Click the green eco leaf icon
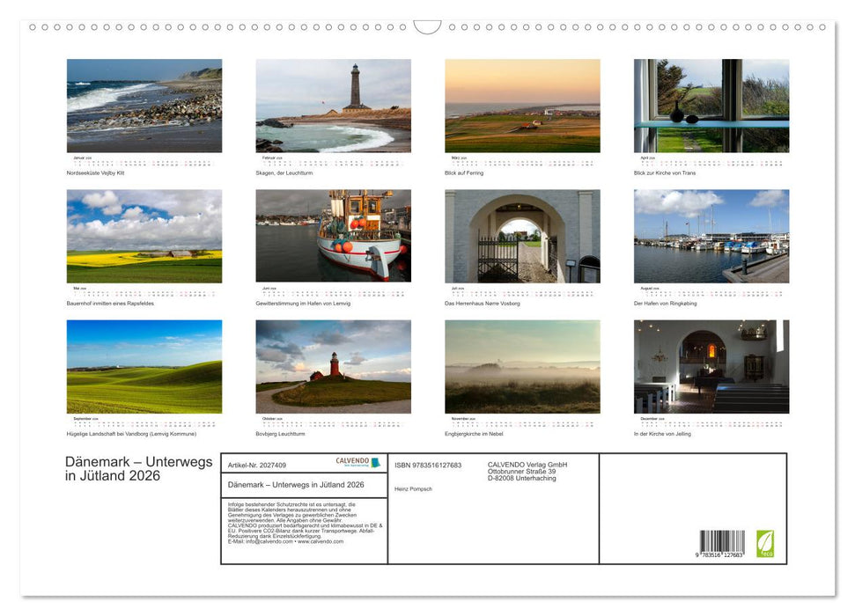 pyautogui.click(x=765, y=543)
